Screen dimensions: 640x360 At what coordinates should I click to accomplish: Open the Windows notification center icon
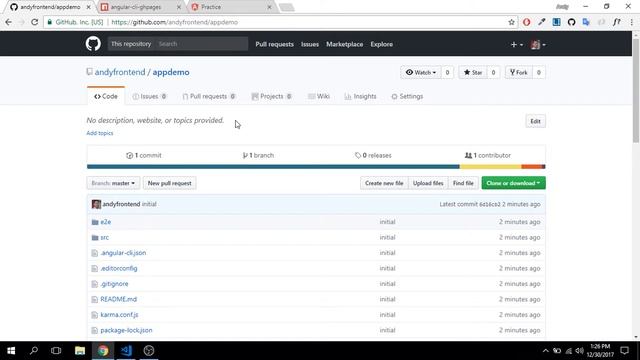624,351
